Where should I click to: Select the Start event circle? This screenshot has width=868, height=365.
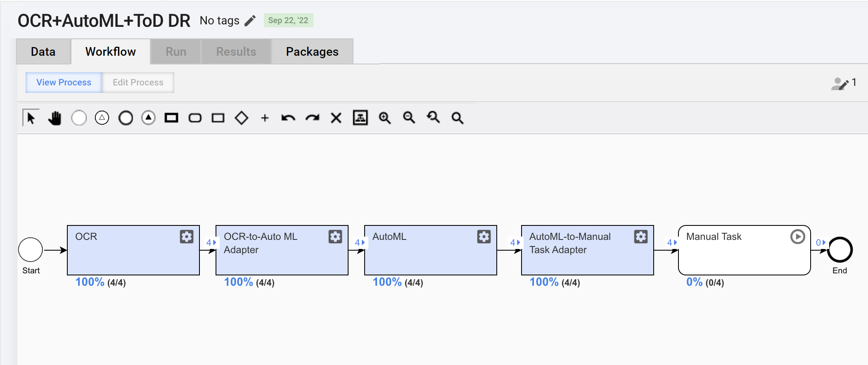31,250
